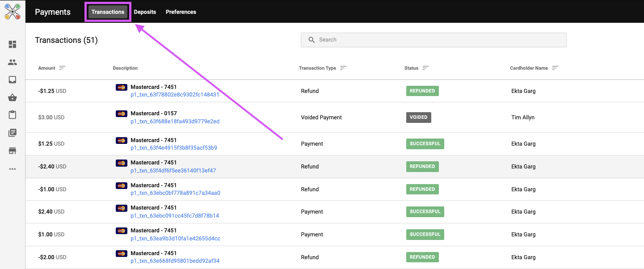Switch to the Transactions tab
This screenshot has width=644, height=269.
click(x=108, y=12)
